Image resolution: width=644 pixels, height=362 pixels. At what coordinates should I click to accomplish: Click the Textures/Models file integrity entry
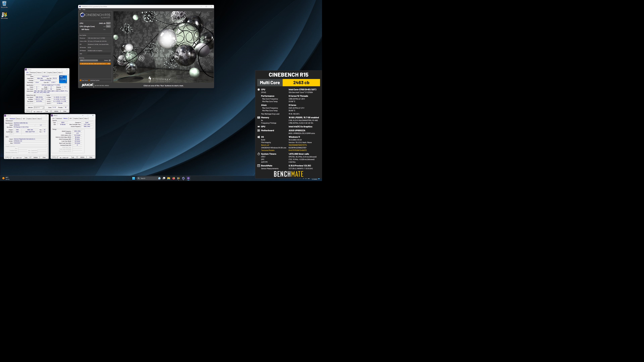tap(268, 150)
